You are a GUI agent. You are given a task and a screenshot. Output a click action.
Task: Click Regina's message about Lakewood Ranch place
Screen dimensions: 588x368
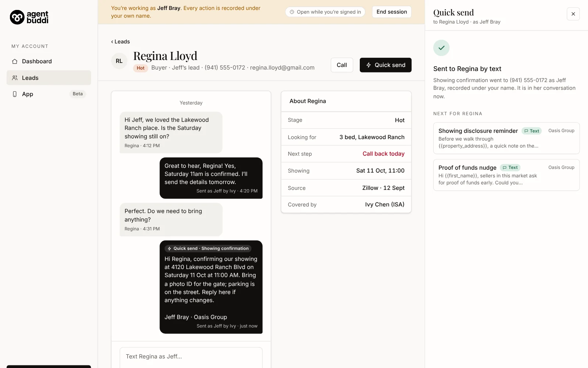coord(171,132)
